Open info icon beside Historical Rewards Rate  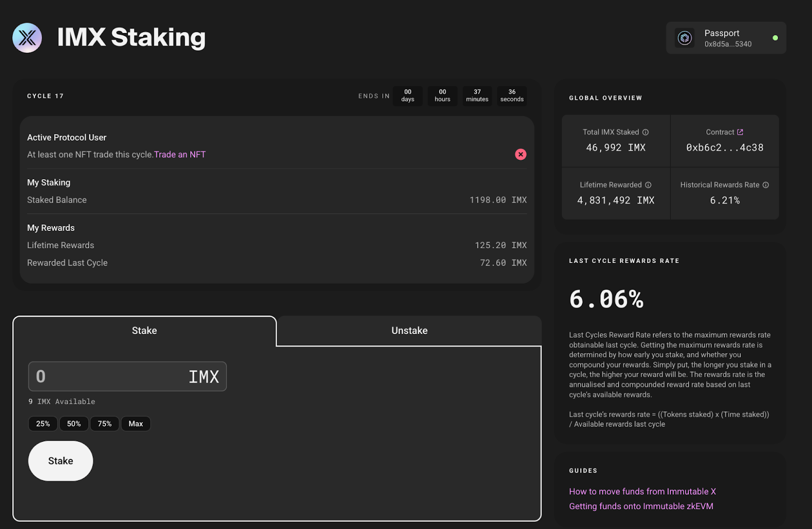766,185
